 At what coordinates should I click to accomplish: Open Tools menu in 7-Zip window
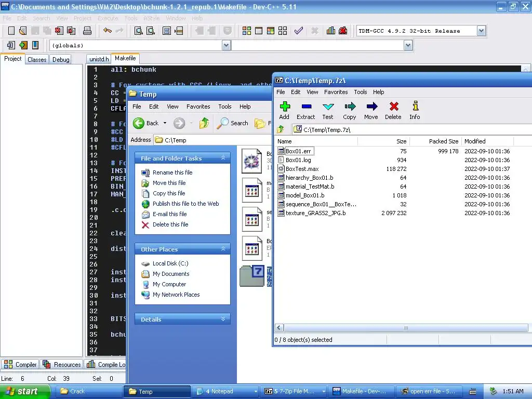pyautogui.click(x=361, y=92)
